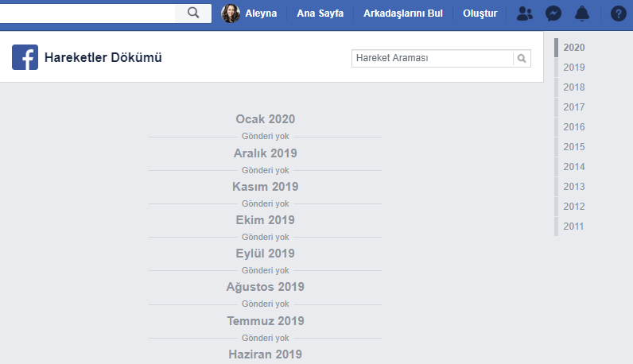The image size is (633, 364).
Task: Focus the Hareket Araması input field
Action: tap(433, 59)
